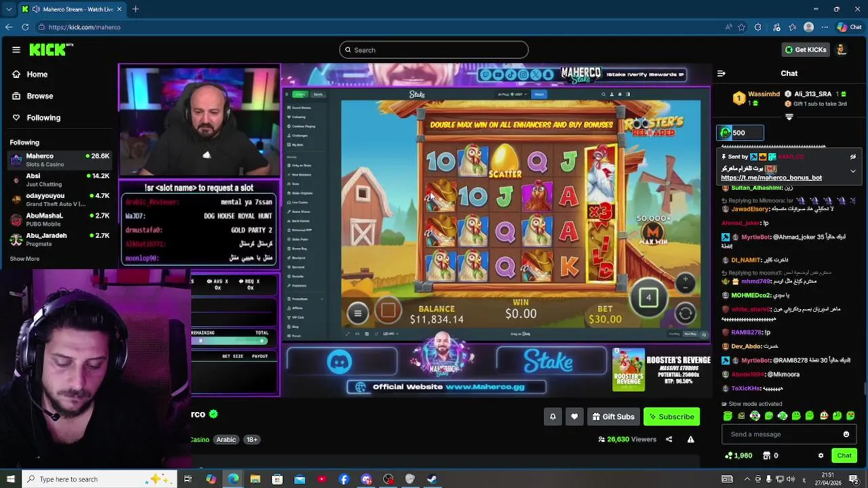This screenshot has width=868, height=488.
Task: Share the stream icon
Action: [669, 439]
